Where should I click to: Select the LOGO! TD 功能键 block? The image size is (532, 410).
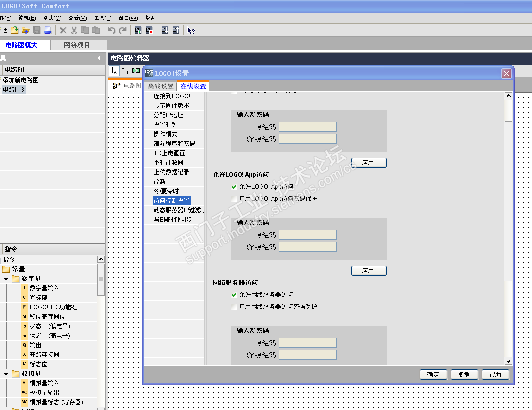(53, 307)
